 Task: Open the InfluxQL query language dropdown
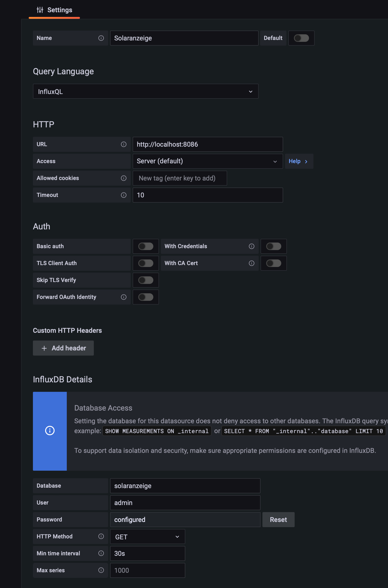point(146,91)
